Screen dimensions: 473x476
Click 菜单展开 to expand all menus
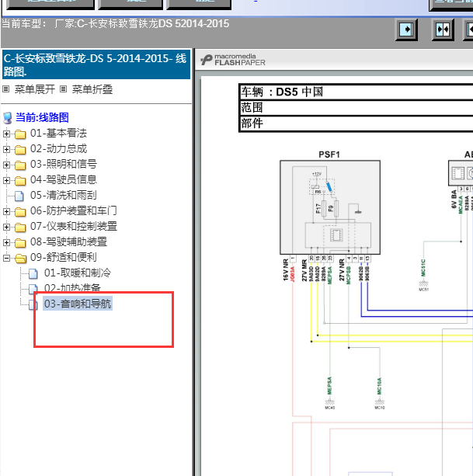point(35,89)
